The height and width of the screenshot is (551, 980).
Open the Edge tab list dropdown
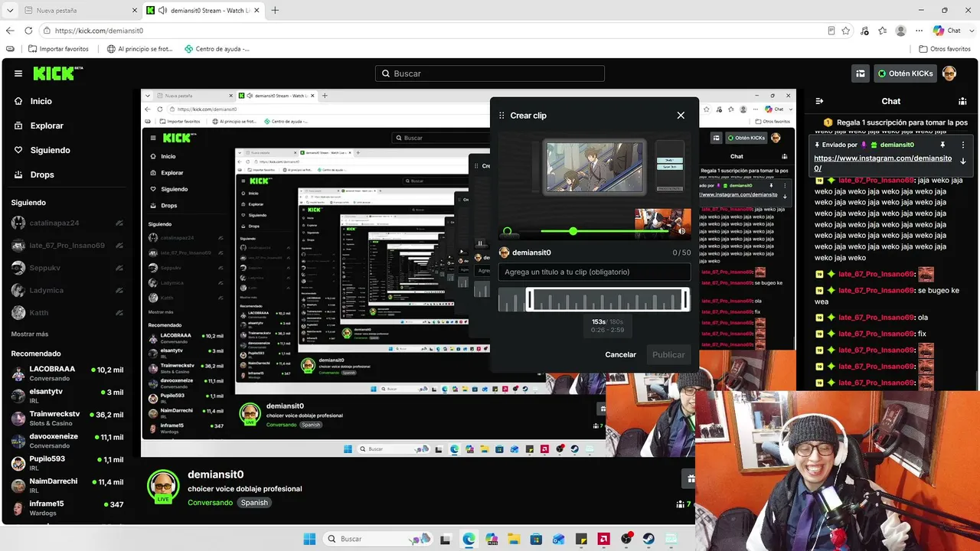pos(10,11)
